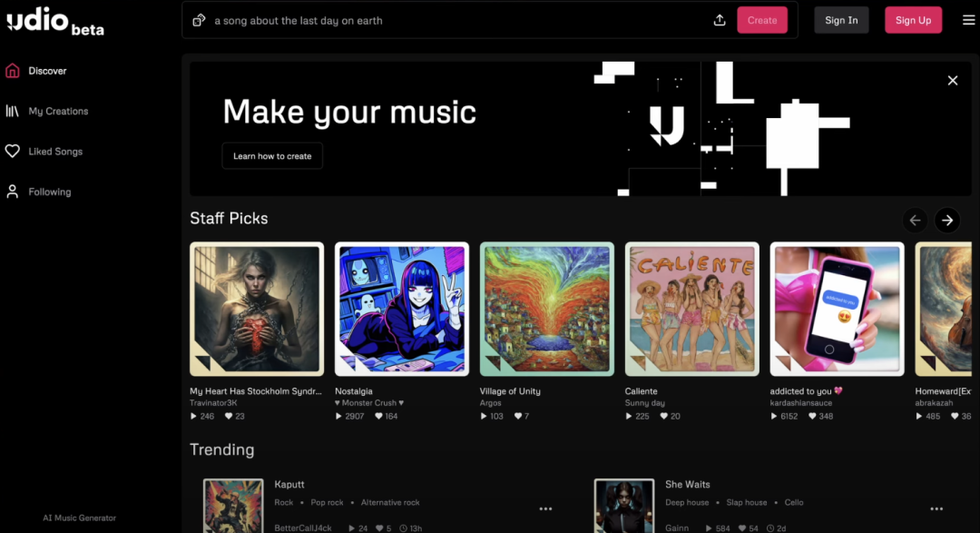Click the Rock genre tag under Kaputt
This screenshot has width=980, height=533.
tap(284, 502)
